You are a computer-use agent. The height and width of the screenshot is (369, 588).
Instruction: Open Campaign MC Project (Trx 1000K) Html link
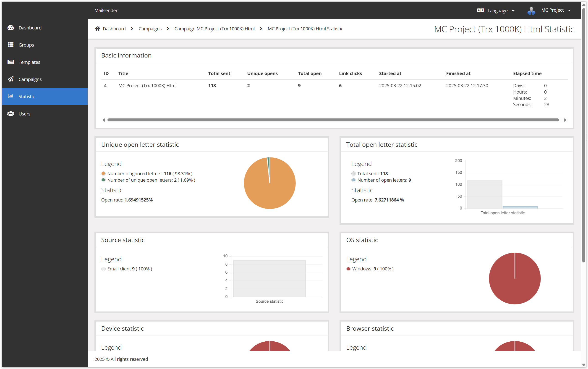214,29
